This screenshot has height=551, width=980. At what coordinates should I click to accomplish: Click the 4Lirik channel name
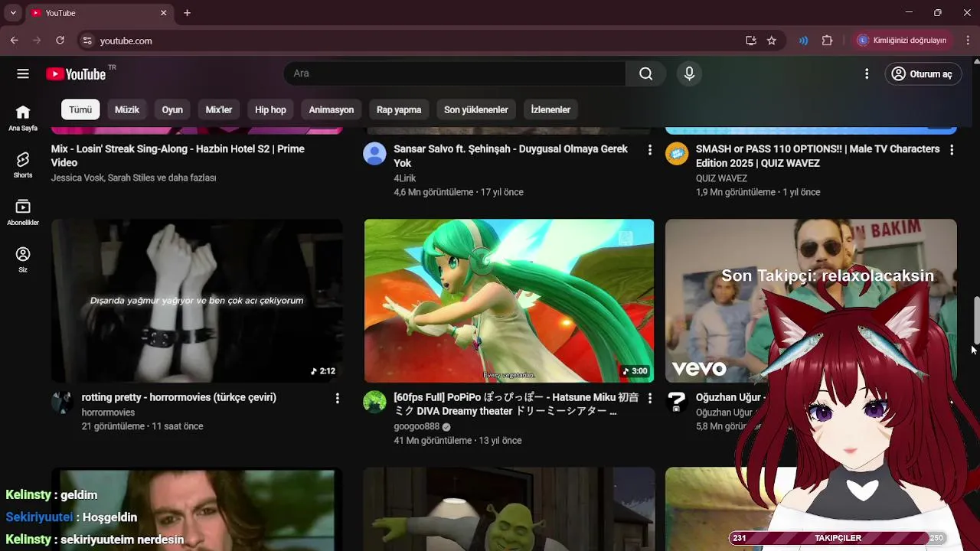click(405, 178)
